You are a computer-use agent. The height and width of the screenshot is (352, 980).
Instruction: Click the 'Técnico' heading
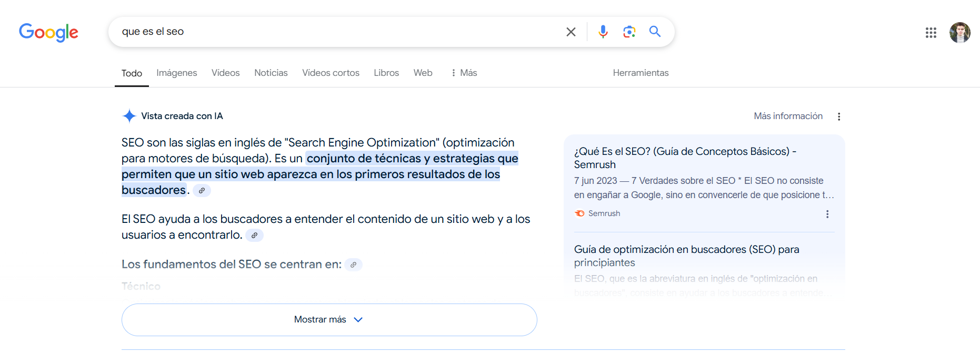coord(141,286)
